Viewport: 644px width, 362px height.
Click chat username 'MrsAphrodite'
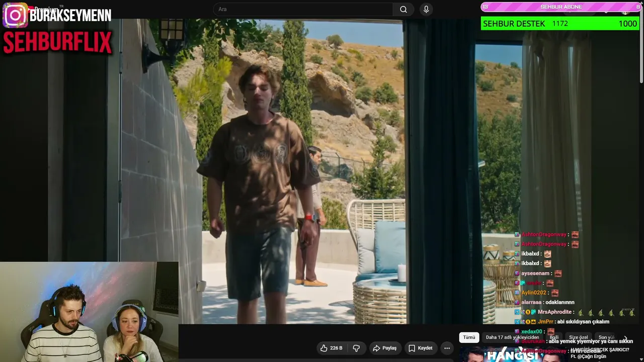(x=553, y=312)
